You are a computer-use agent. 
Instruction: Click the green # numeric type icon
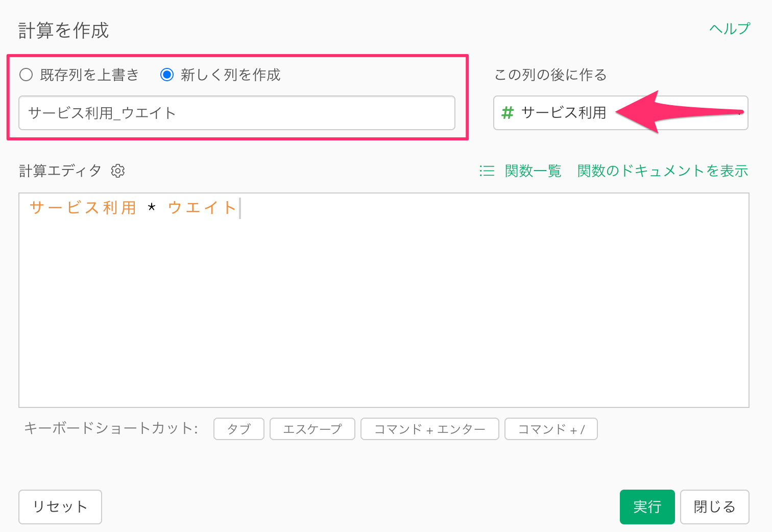pyautogui.click(x=507, y=113)
